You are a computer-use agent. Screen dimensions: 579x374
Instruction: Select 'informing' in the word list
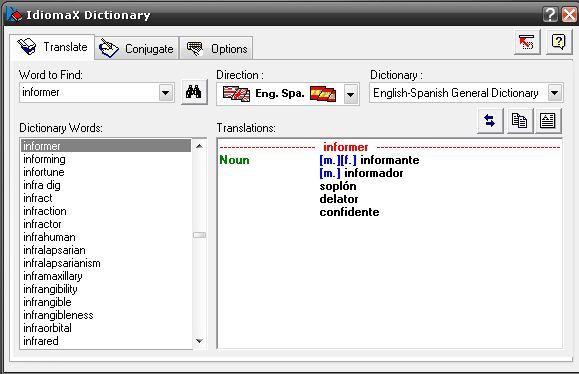(x=106, y=159)
